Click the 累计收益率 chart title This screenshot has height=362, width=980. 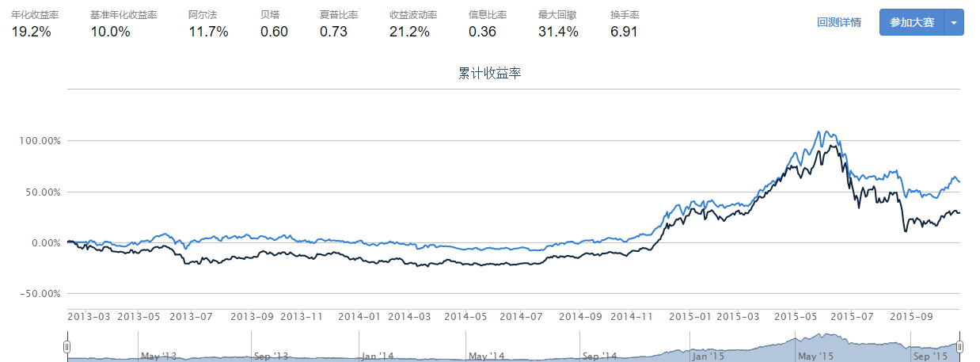489,74
